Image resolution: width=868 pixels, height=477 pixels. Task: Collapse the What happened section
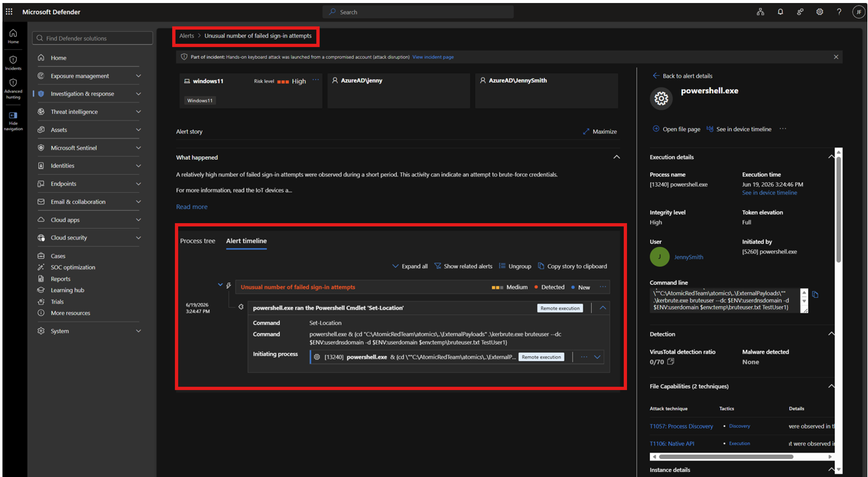click(616, 157)
